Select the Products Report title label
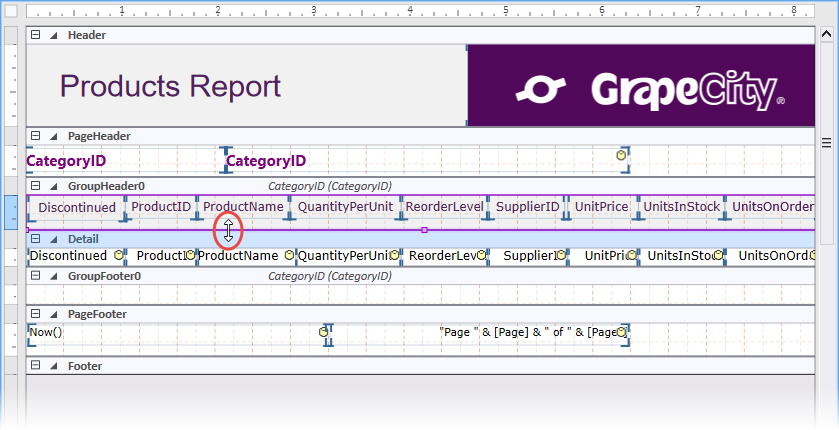839x430 pixels. pos(170,86)
